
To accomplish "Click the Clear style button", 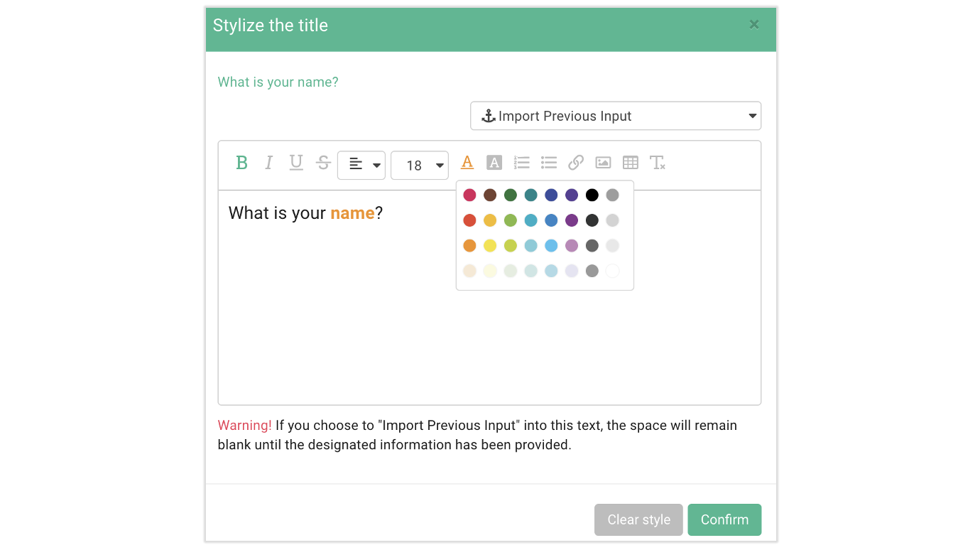I will pos(638,519).
